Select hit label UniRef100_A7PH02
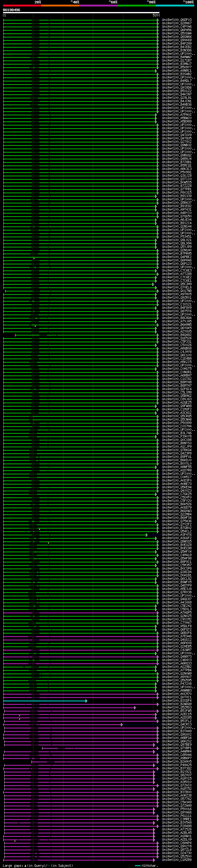197x868 pixels. point(177,115)
